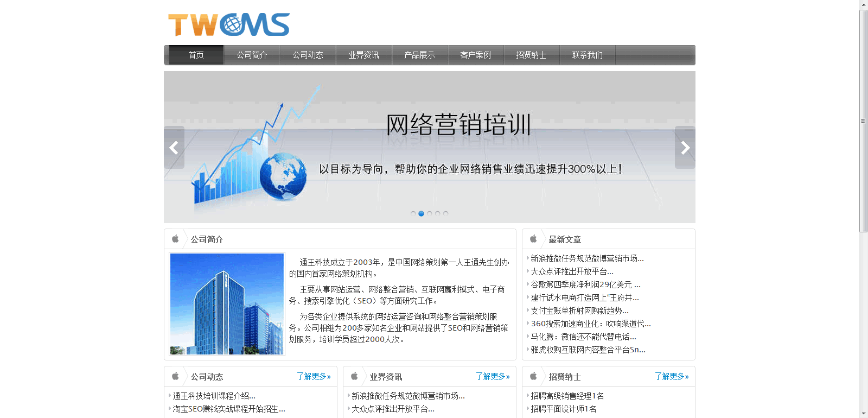The width and height of the screenshot is (868, 418).
Task: Click apple icon beside 业界资讯 heading
Action: pyautogui.click(x=354, y=376)
